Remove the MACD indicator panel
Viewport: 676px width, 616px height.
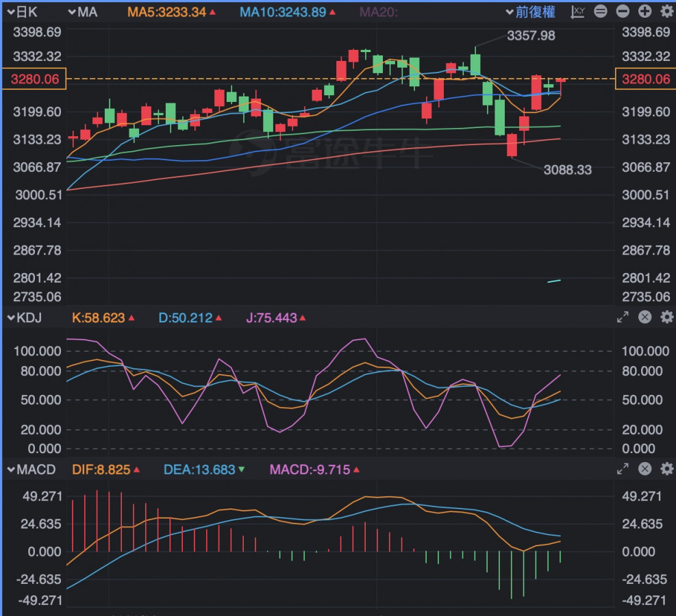coord(644,469)
